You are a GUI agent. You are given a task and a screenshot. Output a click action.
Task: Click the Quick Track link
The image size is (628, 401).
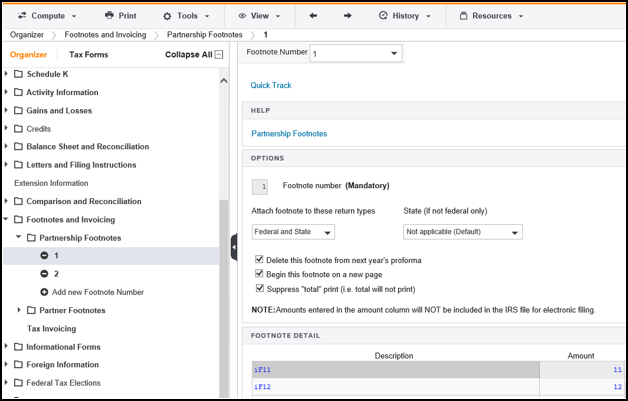[x=271, y=85]
